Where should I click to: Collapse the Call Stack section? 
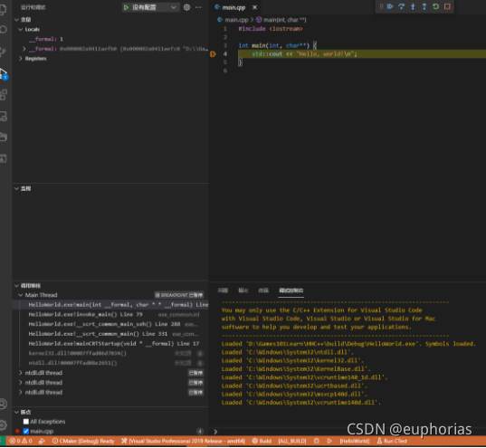pos(16,285)
